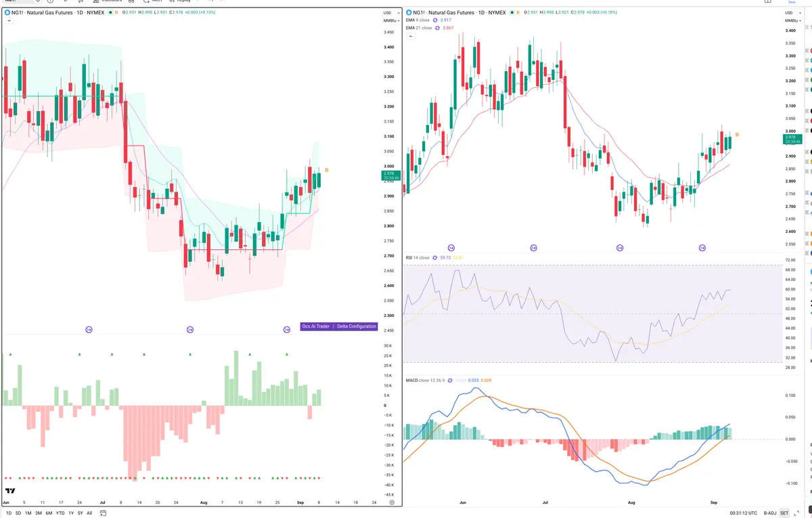Toggle the B-ADJ back-adjustment option
812x518 pixels.
click(770, 513)
